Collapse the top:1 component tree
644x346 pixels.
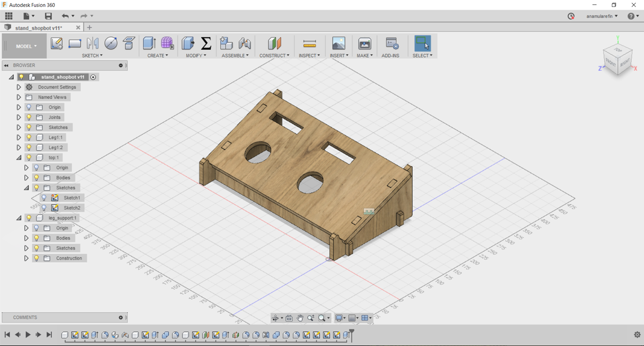coord(19,158)
